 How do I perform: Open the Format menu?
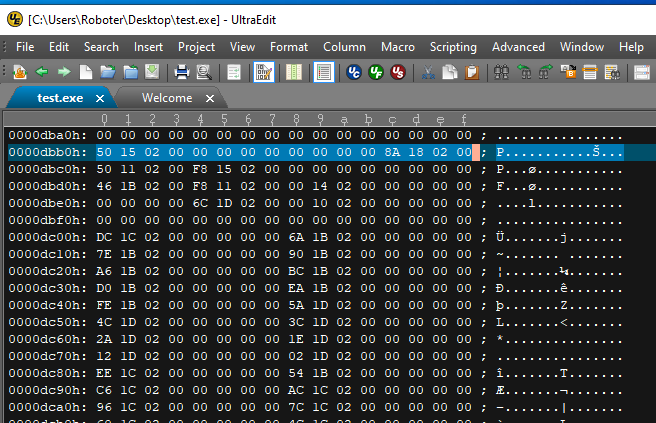click(x=289, y=47)
